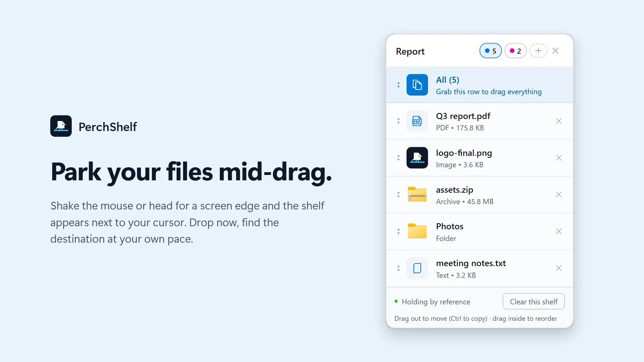Remove logo-final.png from the shelf
The height and width of the screenshot is (362, 644).
559,158
